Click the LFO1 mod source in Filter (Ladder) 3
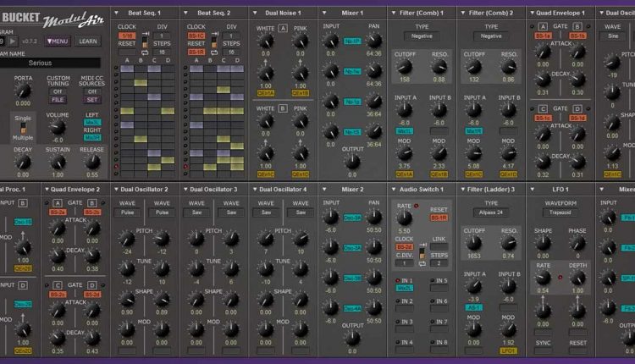Viewport: 635px width, 364px height. (x=508, y=350)
